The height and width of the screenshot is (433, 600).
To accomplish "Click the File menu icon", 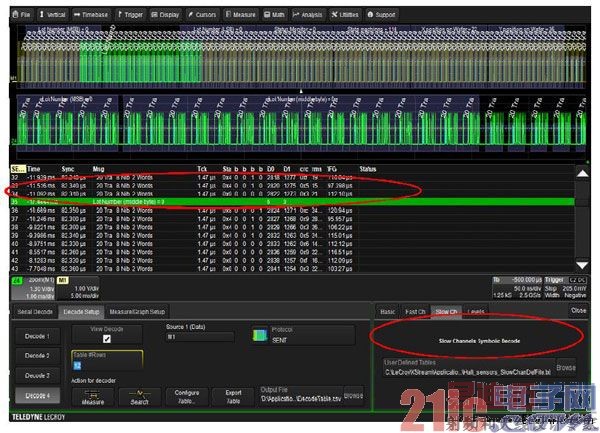I will pos(15,15).
